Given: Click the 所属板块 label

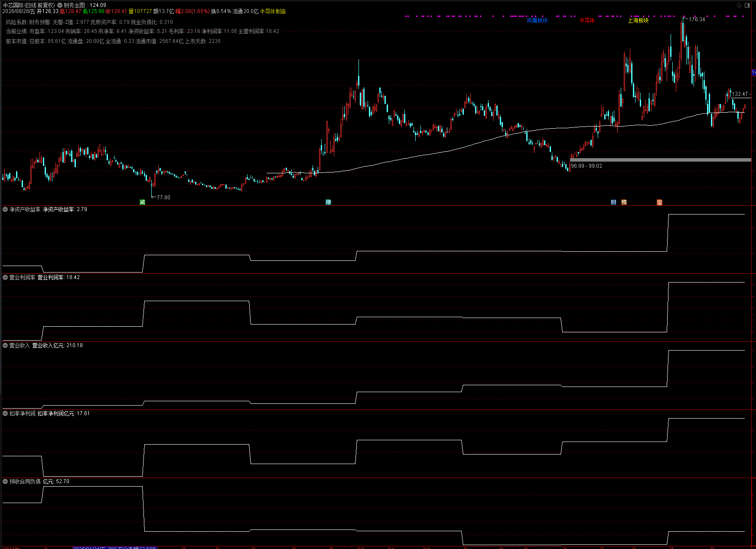Looking at the screenshot, I should [538, 20].
